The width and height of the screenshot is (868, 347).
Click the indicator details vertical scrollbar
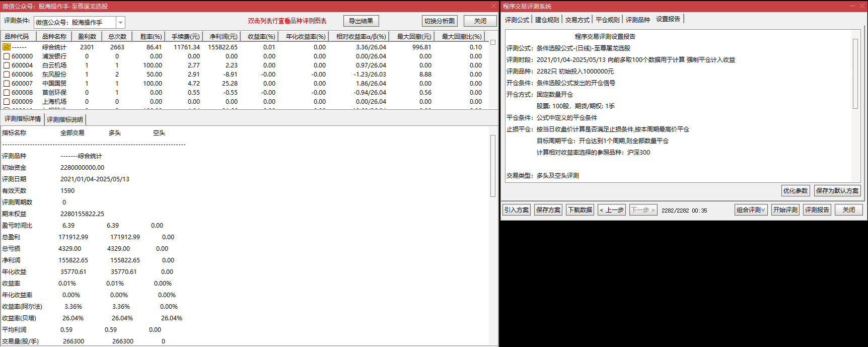(x=493, y=166)
